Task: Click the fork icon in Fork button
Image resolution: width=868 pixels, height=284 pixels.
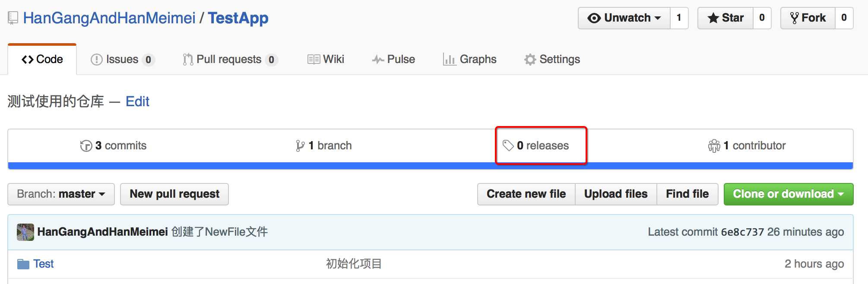Action: (795, 18)
